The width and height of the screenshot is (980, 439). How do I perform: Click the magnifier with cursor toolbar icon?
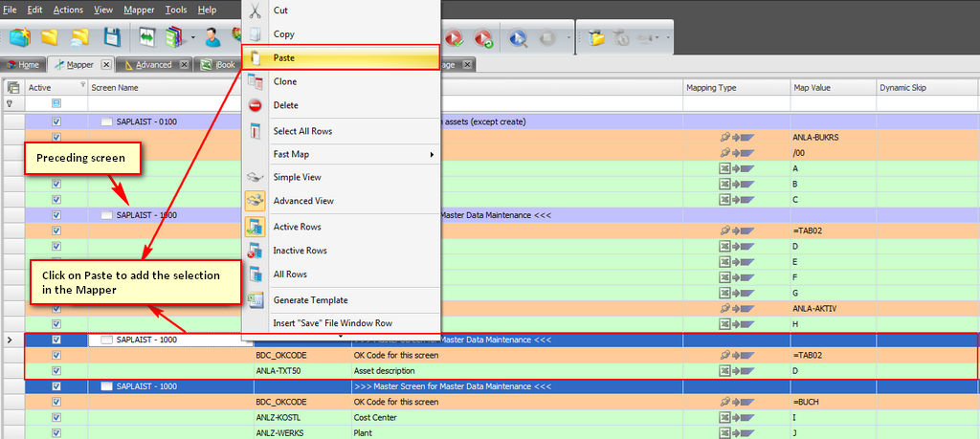coord(518,39)
